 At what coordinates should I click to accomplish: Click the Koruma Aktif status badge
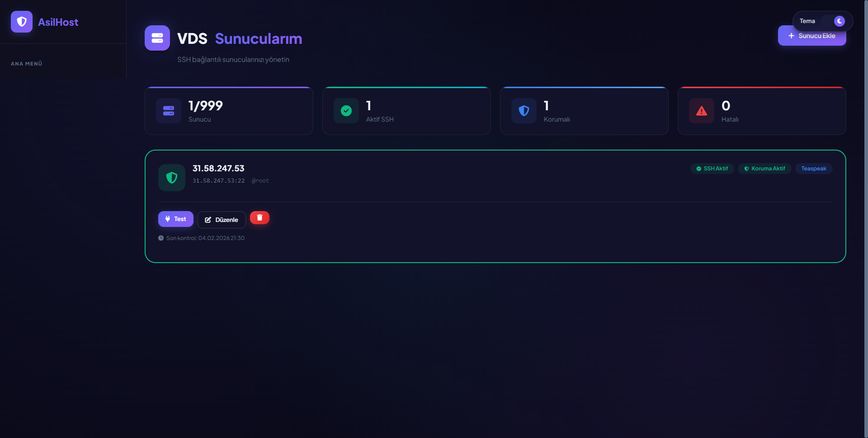[764, 169]
